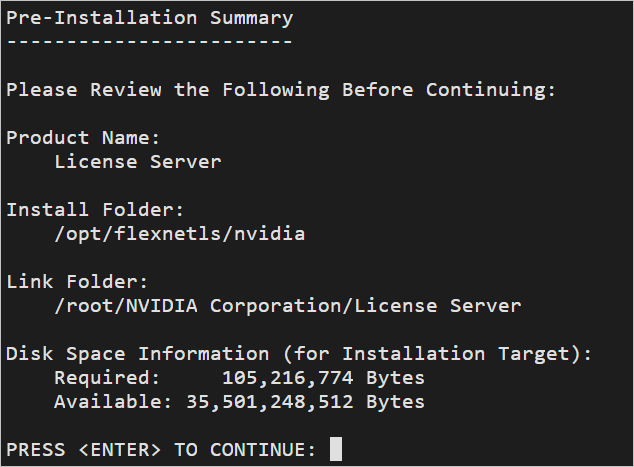
Task: Click the word Summary in the title
Action: click(x=252, y=18)
